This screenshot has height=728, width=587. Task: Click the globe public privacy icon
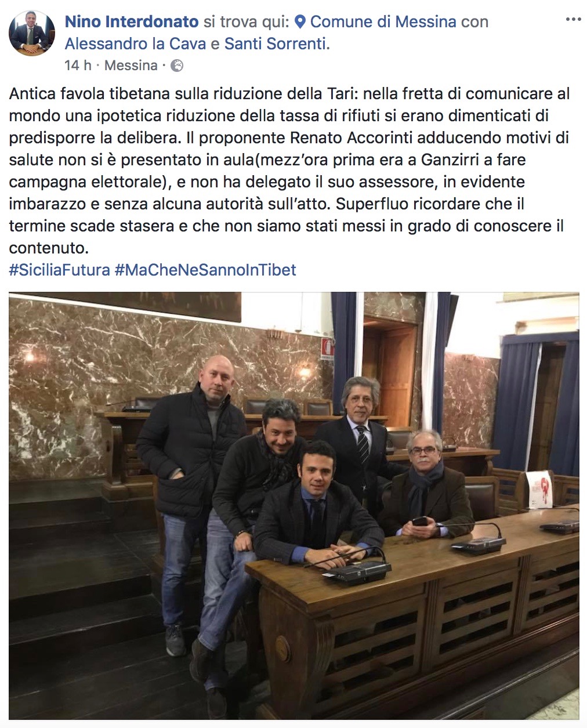pyautogui.click(x=177, y=66)
